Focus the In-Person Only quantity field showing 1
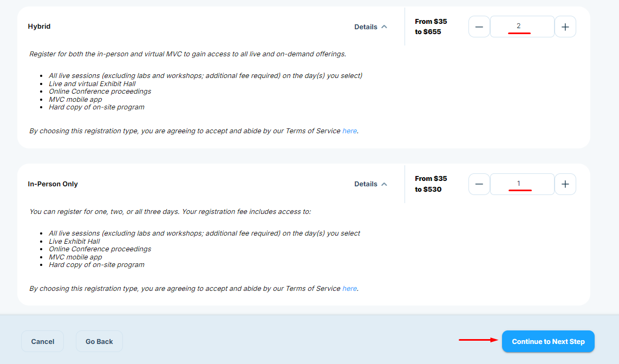The height and width of the screenshot is (364, 619). pos(522,184)
